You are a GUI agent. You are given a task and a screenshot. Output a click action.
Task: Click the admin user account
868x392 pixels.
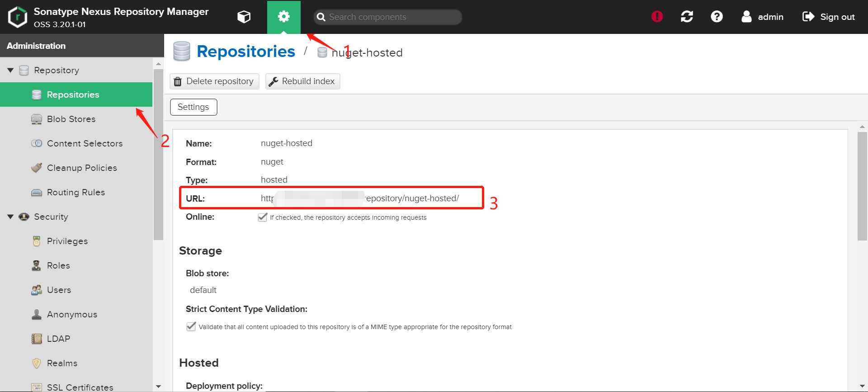(x=762, y=17)
